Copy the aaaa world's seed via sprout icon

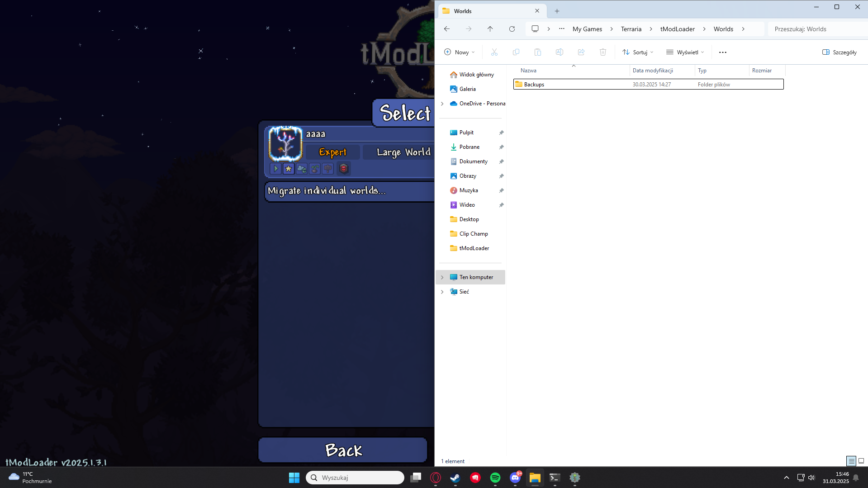315,169
